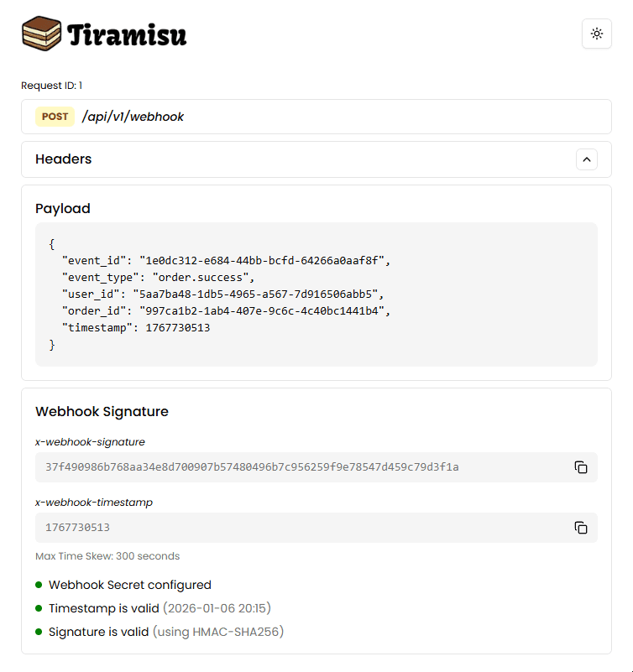Click the green indicator beside Signature is valid
Screen dimensions: 633x672
coord(39,632)
